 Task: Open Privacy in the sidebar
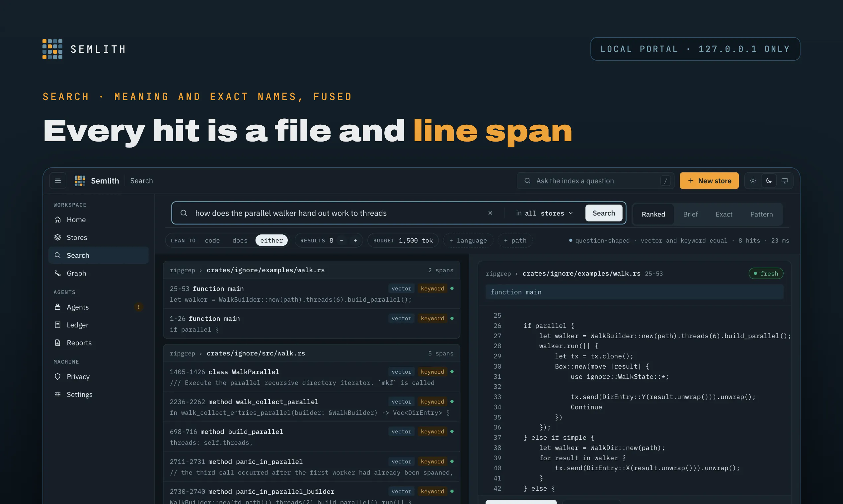click(99, 377)
